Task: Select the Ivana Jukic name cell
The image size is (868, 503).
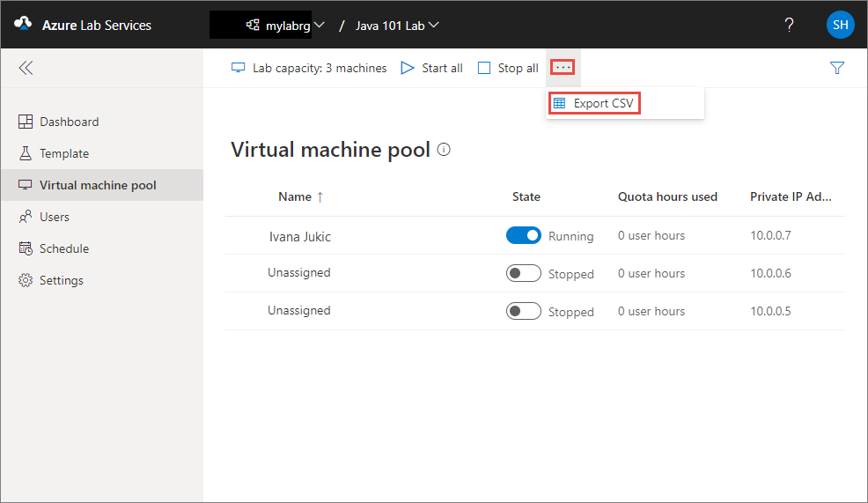Action: (x=300, y=237)
